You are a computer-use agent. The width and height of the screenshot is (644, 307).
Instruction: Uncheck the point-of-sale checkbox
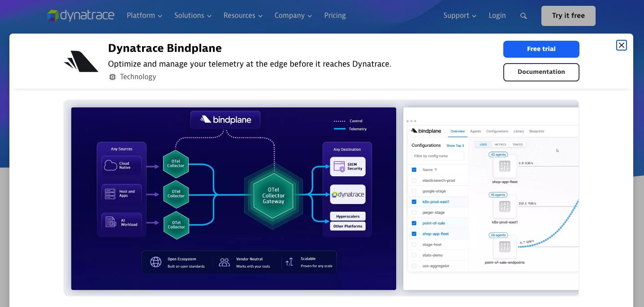click(x=414, y=223)
